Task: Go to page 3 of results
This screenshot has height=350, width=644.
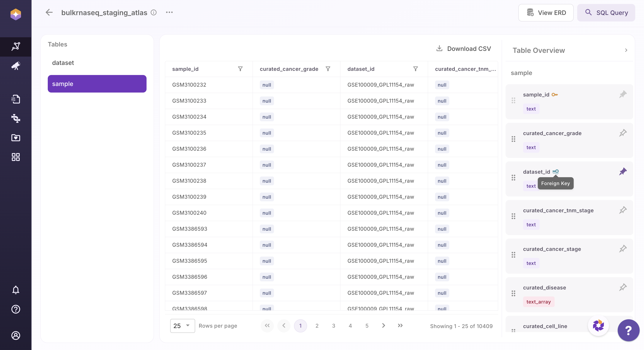Action: 333,326
